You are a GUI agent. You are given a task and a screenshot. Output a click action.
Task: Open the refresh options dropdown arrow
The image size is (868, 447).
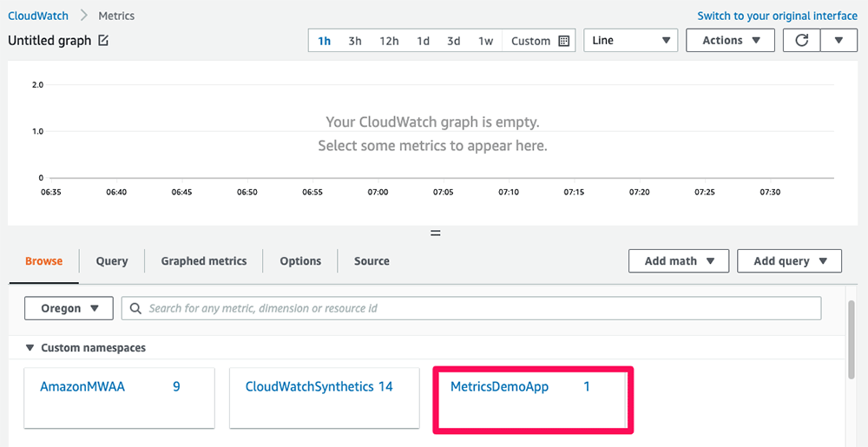838,41
